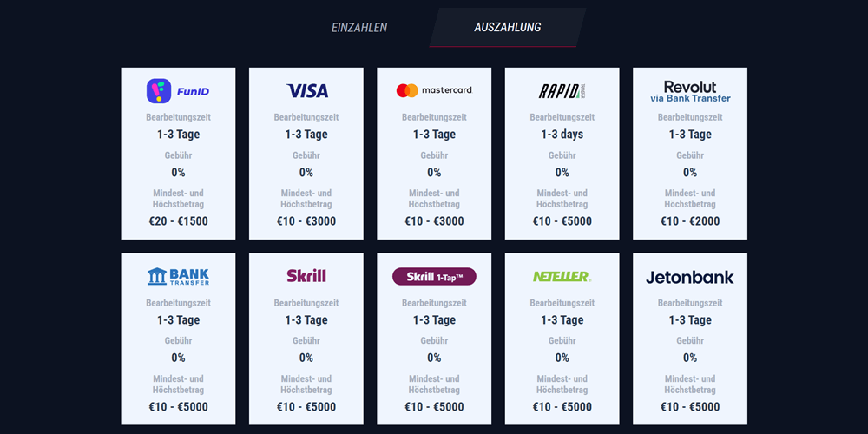Image resolution: width=868 pixels, height=434 pixels.
Task: Click the Rapid card's 1-3 days text
Action: [x=562, y=135]
